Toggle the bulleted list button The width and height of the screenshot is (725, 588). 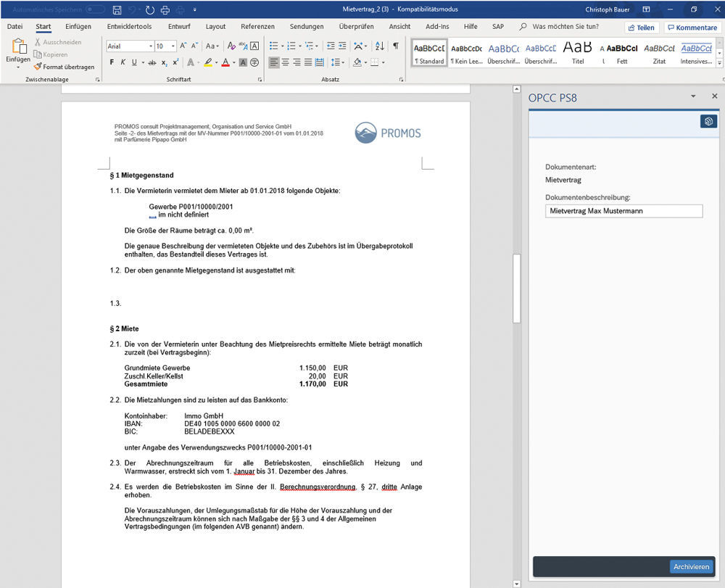(x=273, y=46)
